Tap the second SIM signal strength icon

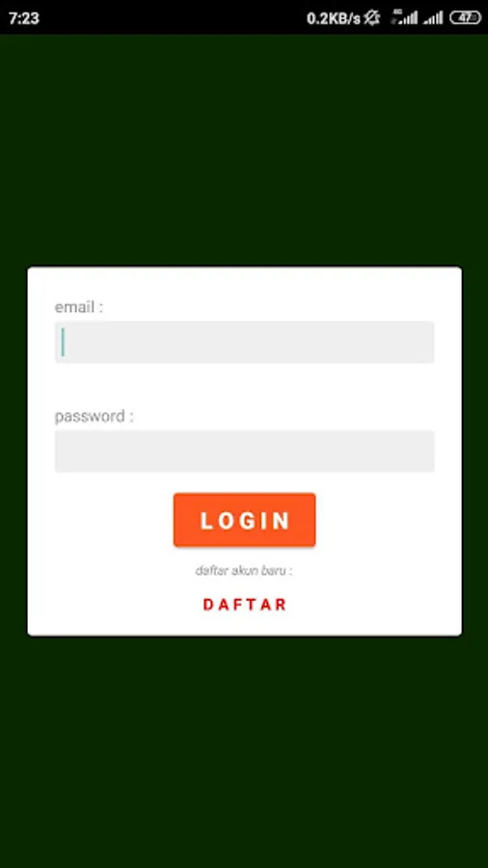pos(433,18)
